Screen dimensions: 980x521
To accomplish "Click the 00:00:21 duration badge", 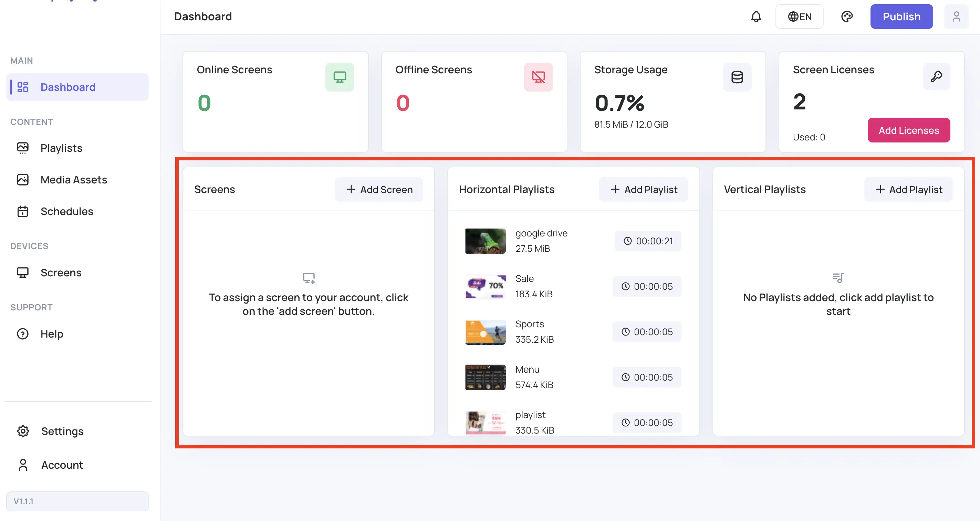I will 648,241.
